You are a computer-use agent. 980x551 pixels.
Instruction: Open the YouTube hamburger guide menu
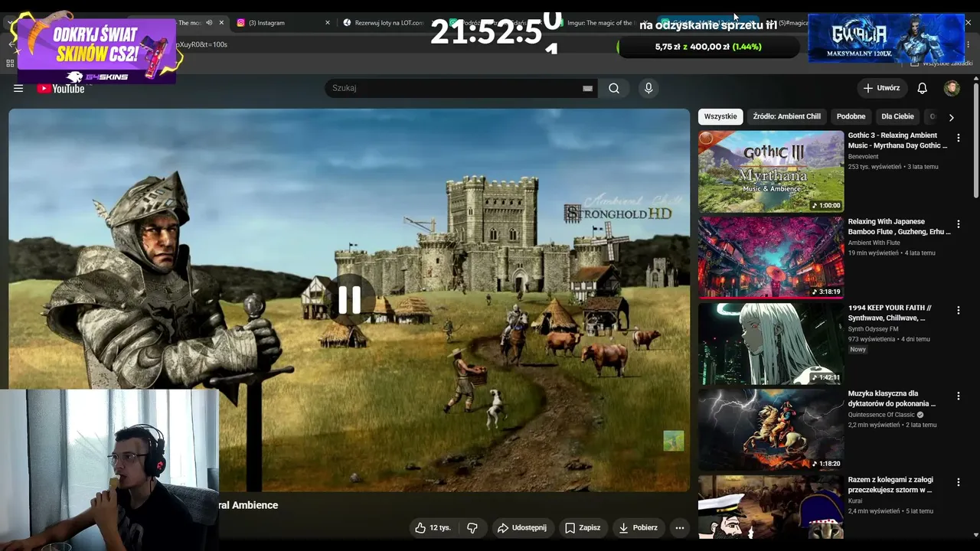18,89
